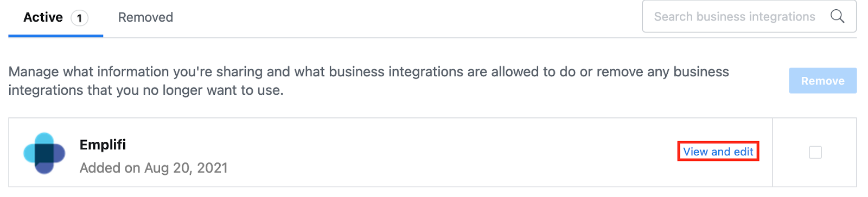
Task: Click the Active count badge showing 1
Action: click(79, 18)
